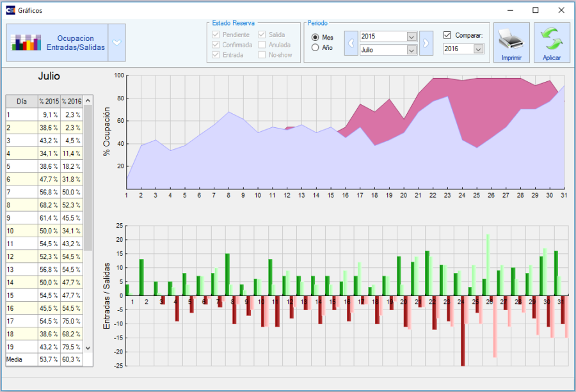Viewport: 576px width, 392px height.
Task: Enable the No-show checkbox
Action: (x=262, y=55)
